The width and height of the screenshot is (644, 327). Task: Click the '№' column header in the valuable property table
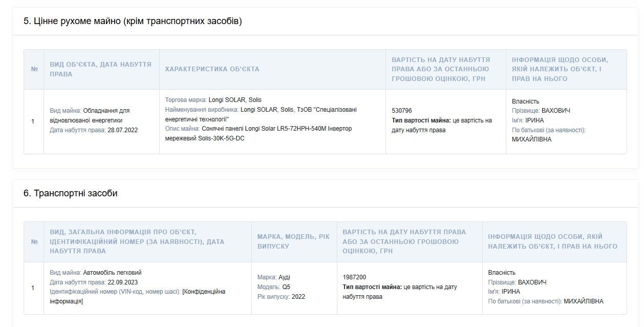[34, 69]
